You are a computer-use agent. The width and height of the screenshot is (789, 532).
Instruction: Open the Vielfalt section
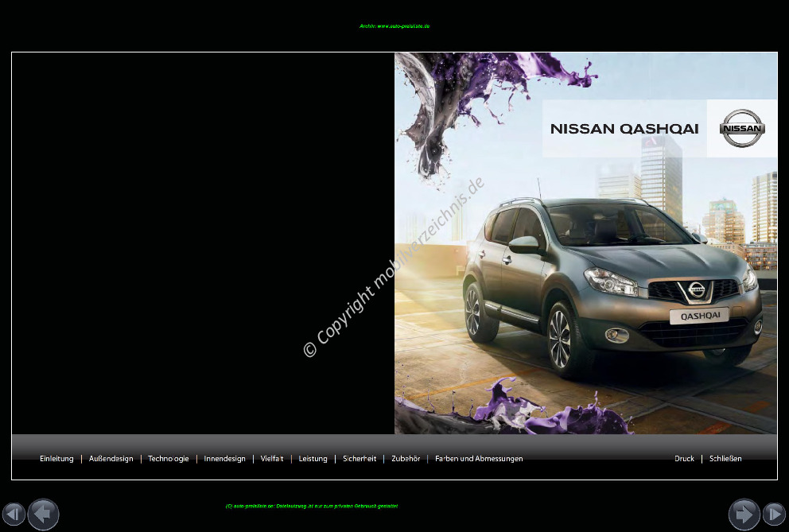272,459
